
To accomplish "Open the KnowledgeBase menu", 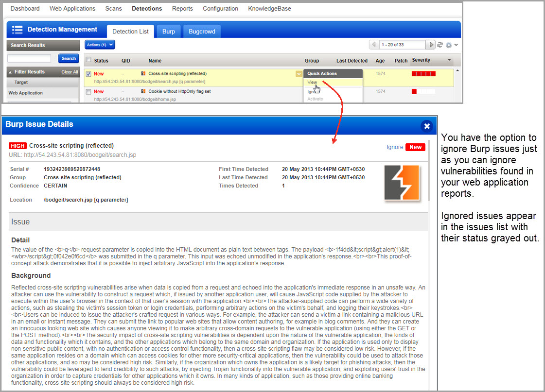I will click(x=270, y=9).
